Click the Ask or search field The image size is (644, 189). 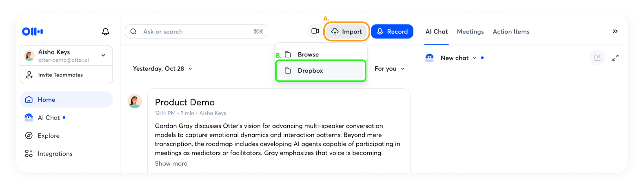(x=196, y=32)
